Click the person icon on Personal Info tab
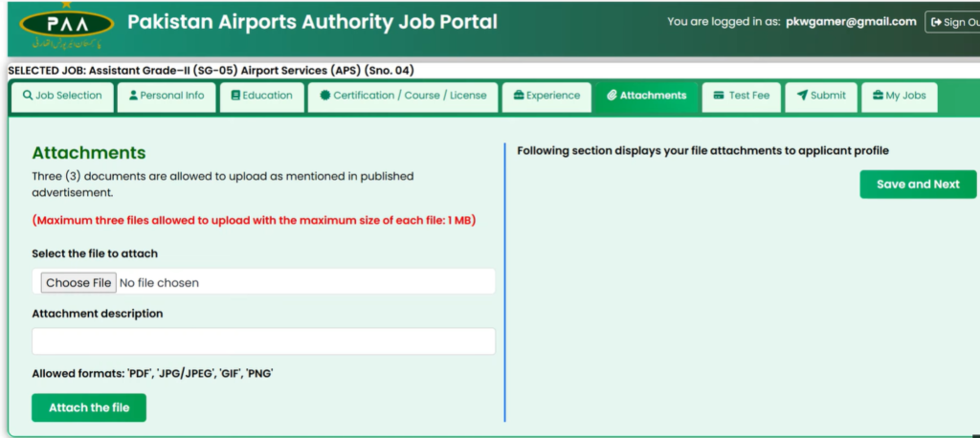The image size is (980, 438). click(133, 96)
